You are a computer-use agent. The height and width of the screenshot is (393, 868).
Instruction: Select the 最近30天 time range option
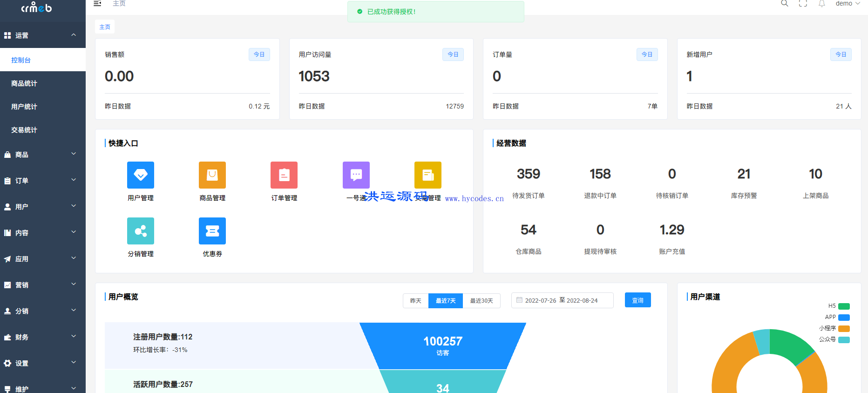coord(481,301)
